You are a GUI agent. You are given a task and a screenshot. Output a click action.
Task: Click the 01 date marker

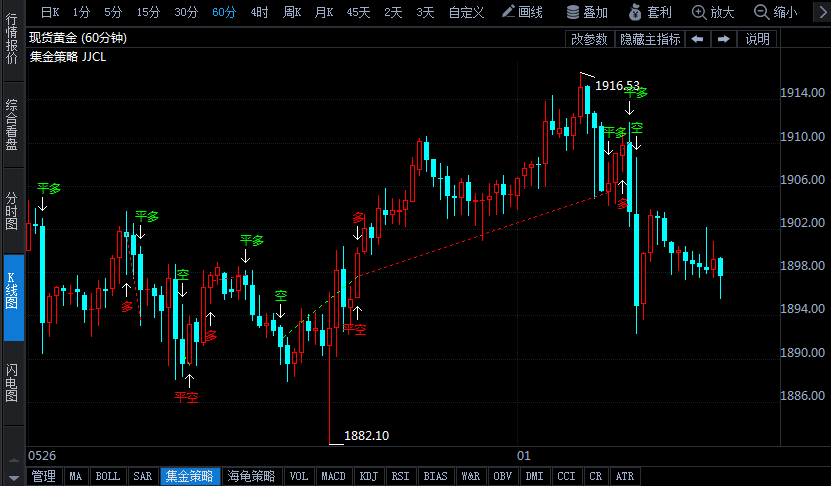click(524, 456)
